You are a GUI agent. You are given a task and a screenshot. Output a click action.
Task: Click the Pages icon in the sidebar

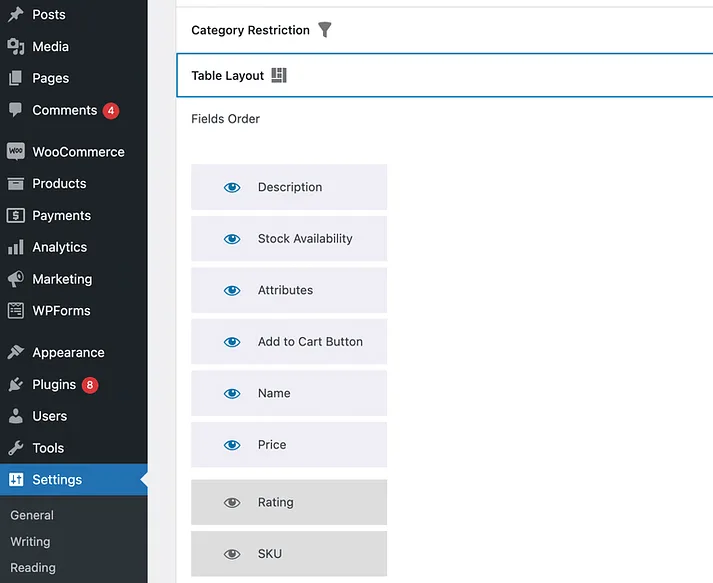click(x=15, y=78)
